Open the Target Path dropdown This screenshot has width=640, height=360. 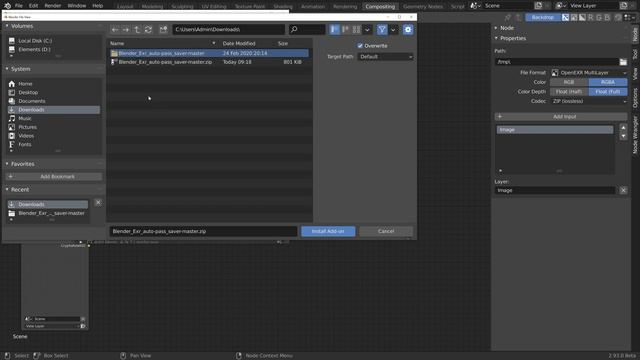pos(385,57)
